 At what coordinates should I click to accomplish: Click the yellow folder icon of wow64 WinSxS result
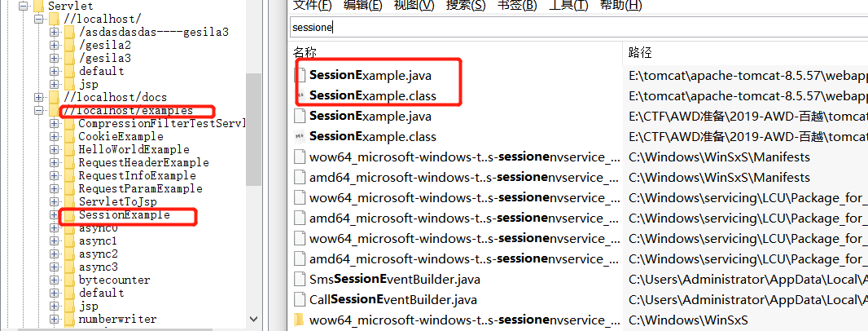click(x=300, y=320)
